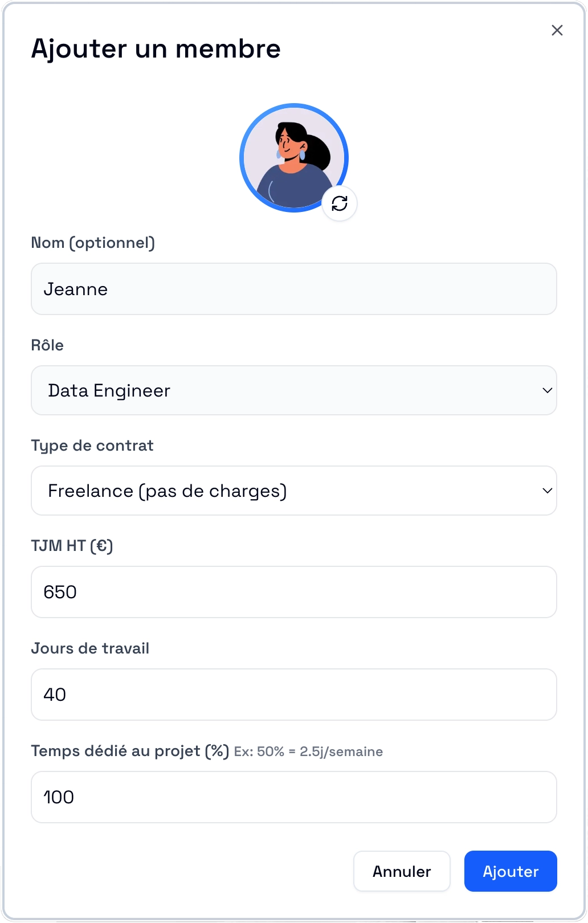This screenshot has height=923, width=588.
Task: Click the Rôle field label
Action: (x=47, y=345)
